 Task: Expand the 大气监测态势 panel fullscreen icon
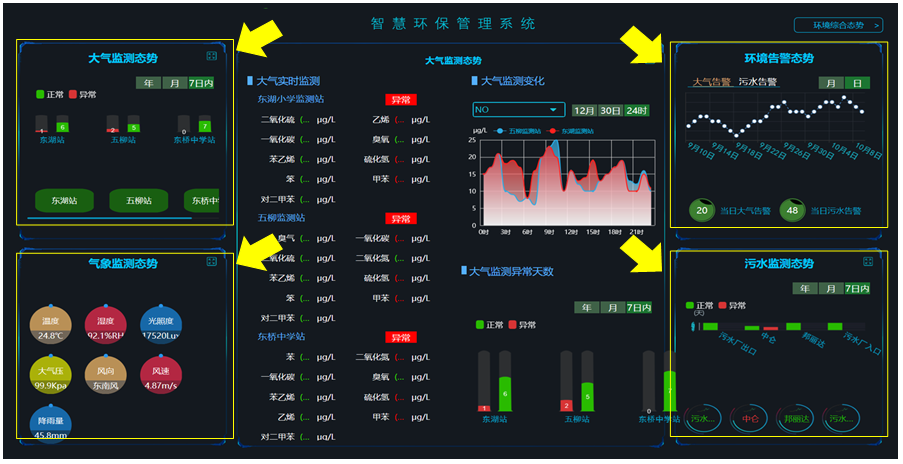tap(211, 57)
